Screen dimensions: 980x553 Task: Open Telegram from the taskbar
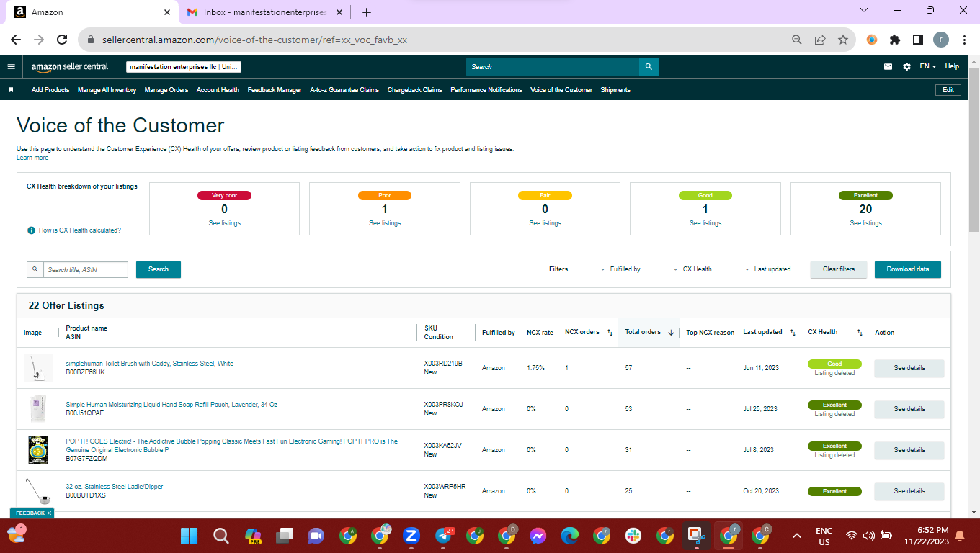tap(444, 536)
